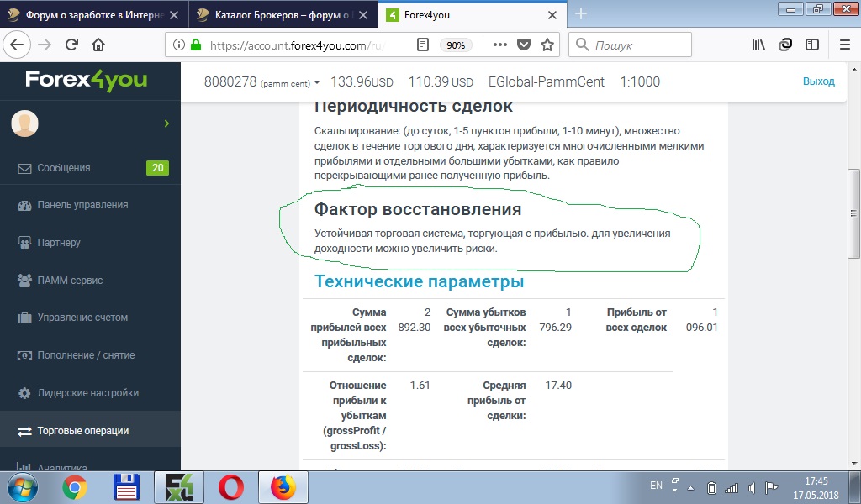
Task: Click the Firefox home button
Action: 98,45
